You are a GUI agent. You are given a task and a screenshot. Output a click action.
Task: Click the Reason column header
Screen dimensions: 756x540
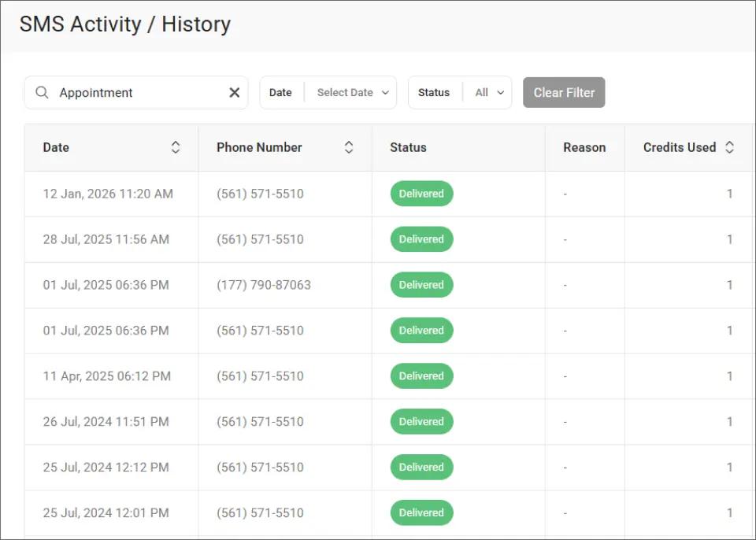click(584, 147)
